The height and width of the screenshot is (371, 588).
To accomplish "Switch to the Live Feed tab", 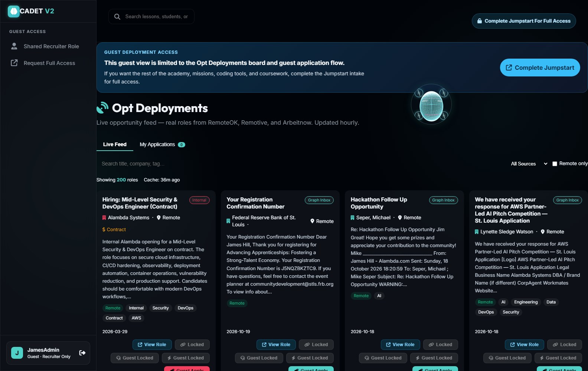I will click(115, 144).
